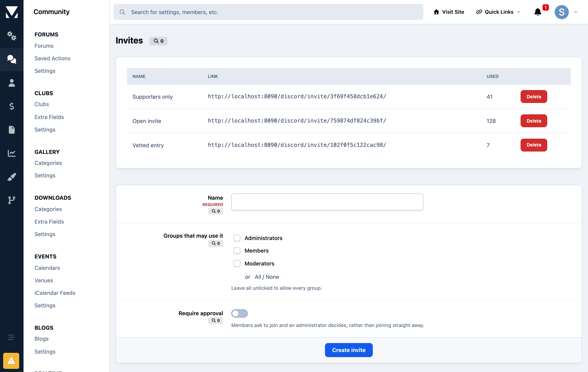Open the Members person icon section
Image resolution: width=588 pixels, height=372 pixels.
click(12, 83)
